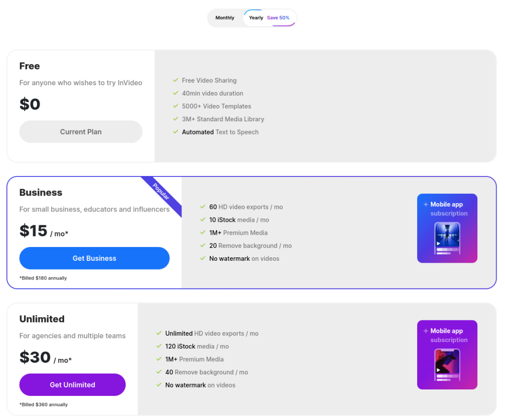Click the Free plan heading
The image size is (505, 420).
tap(30, 66)
